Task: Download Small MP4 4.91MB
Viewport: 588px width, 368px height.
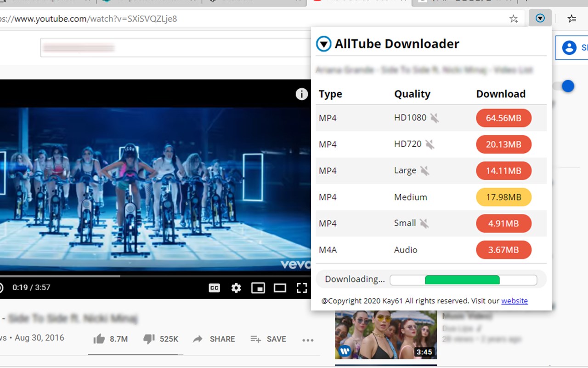Action: [503, 224]
